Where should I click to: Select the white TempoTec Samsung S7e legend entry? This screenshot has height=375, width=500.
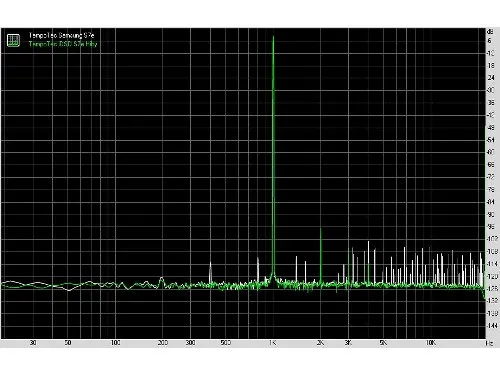point(61,35)
